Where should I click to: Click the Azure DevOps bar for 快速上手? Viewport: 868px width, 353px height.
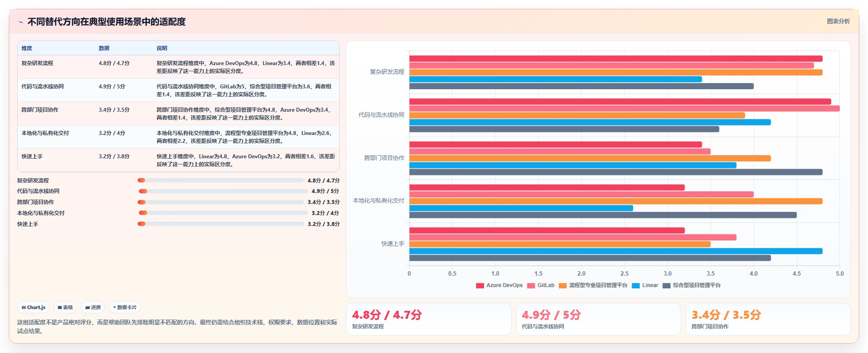547,230
